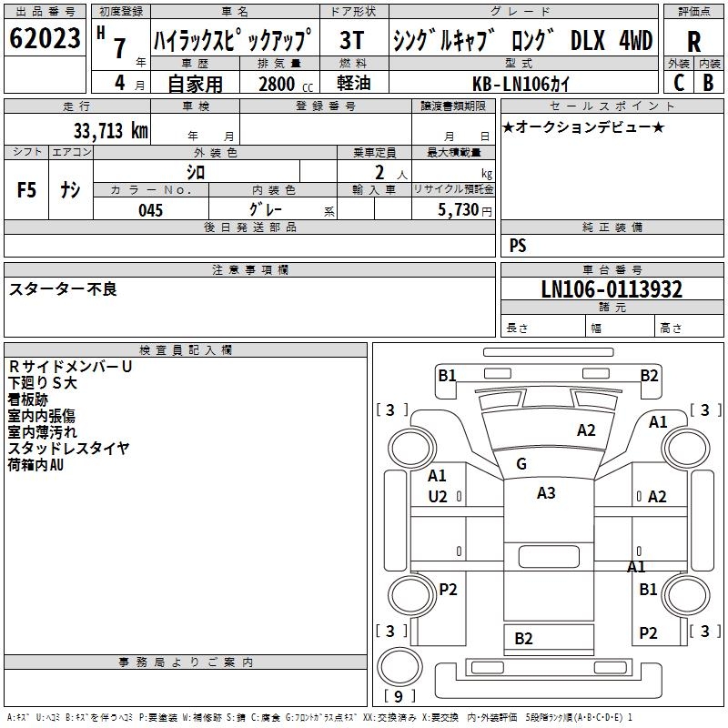Click the B2 mark on the tailgate
Screen dimensions: 728x728
pyautogui.click(x=523, y=639)
